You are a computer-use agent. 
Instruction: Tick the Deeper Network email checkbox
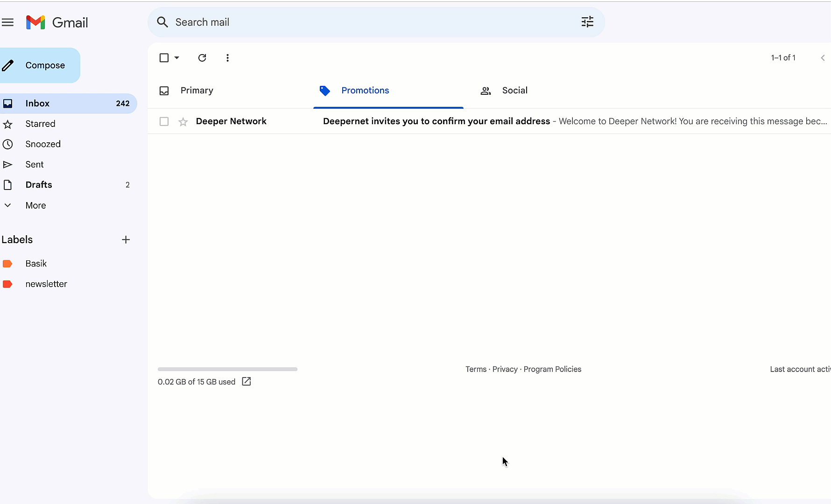164,122
